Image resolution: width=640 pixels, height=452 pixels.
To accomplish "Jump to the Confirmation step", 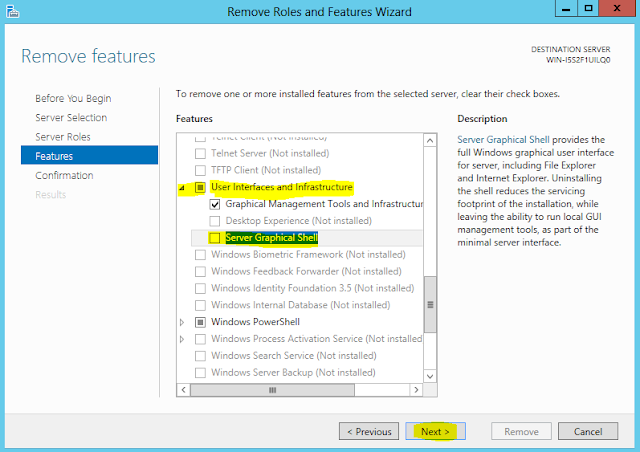I will point(64,175).
